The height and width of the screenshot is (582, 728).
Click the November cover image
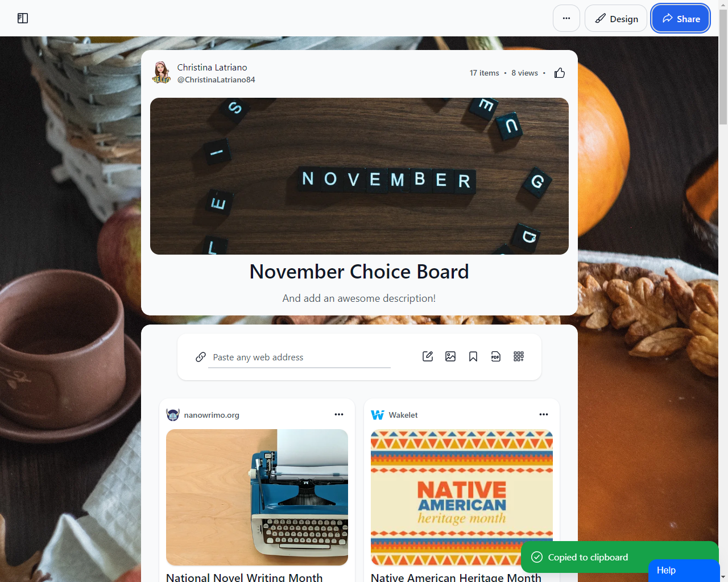tap(359, 176)
